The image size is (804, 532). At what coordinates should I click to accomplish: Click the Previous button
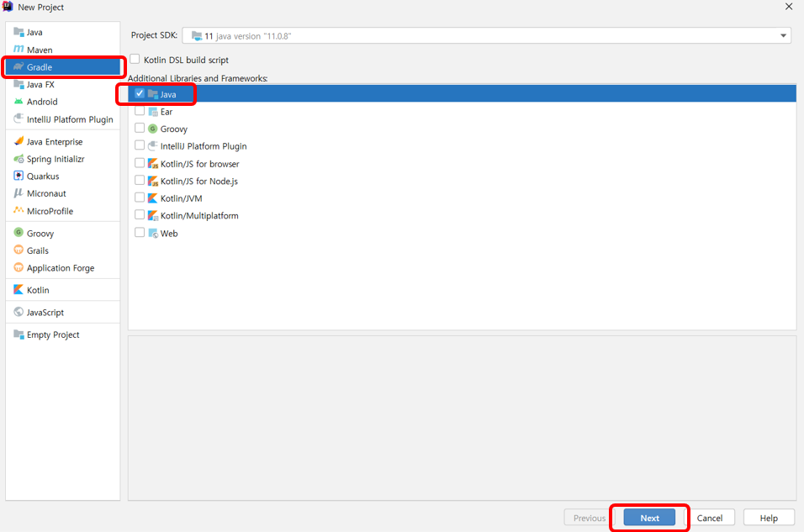click(x=590, y=518)
